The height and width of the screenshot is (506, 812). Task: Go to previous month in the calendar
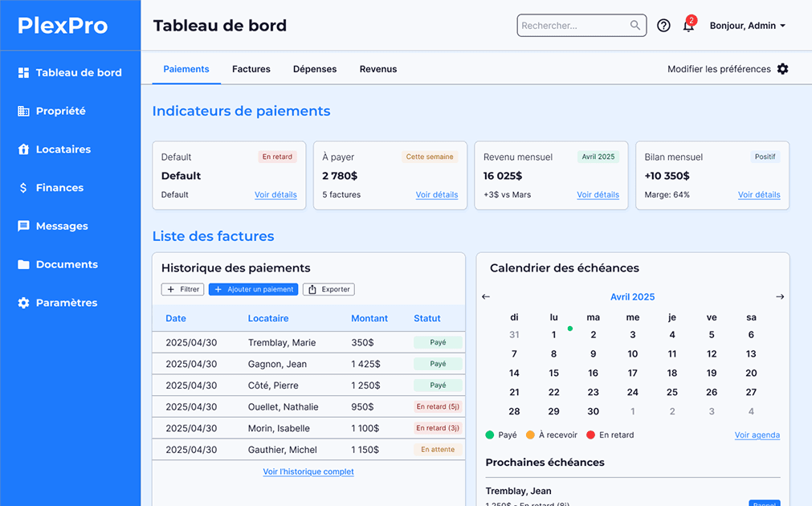(485, 296)
